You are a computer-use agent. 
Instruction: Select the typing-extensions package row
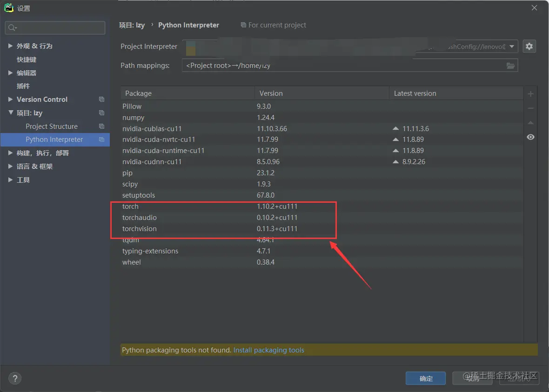coord(322,251)
